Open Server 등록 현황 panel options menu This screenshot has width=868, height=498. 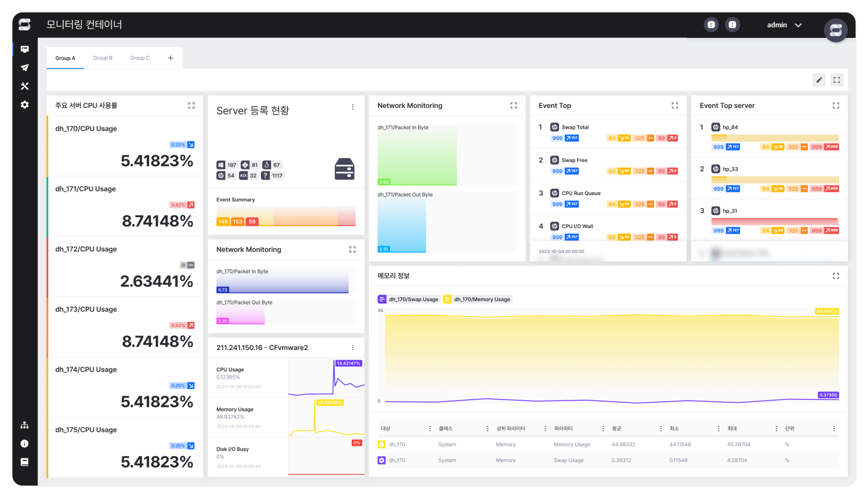point(353,107)
